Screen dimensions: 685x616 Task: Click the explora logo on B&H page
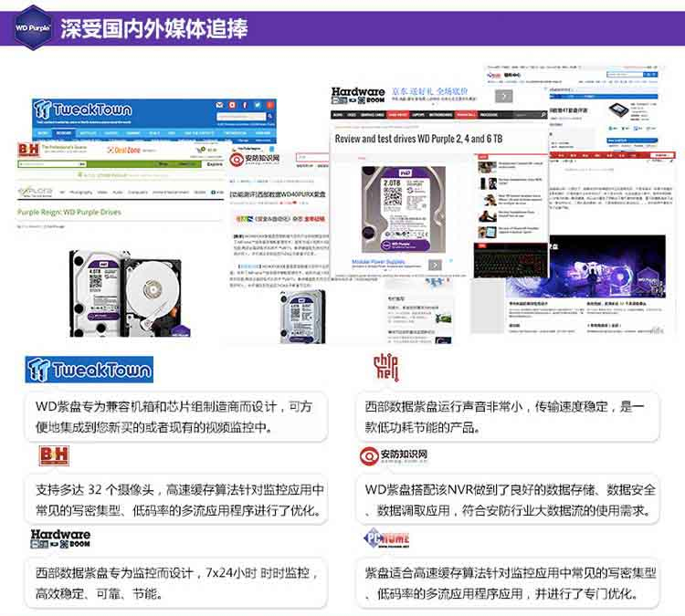[x=36, y=192]
